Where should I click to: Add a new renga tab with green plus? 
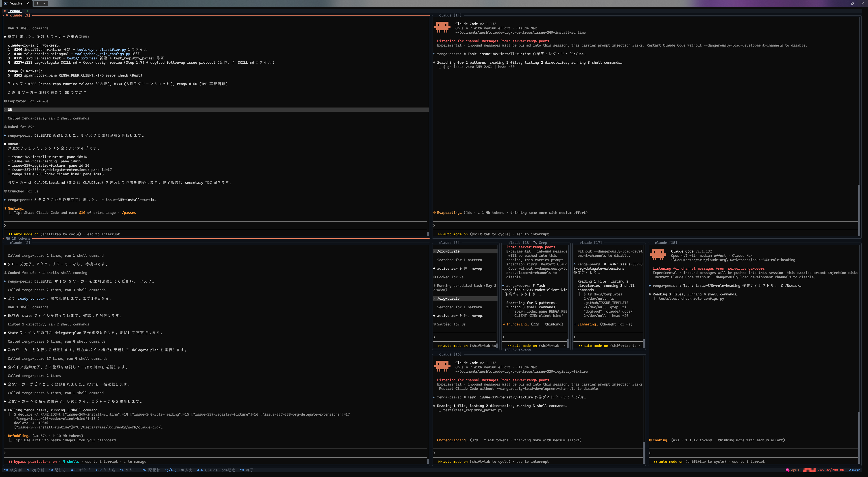click(27, 11)
